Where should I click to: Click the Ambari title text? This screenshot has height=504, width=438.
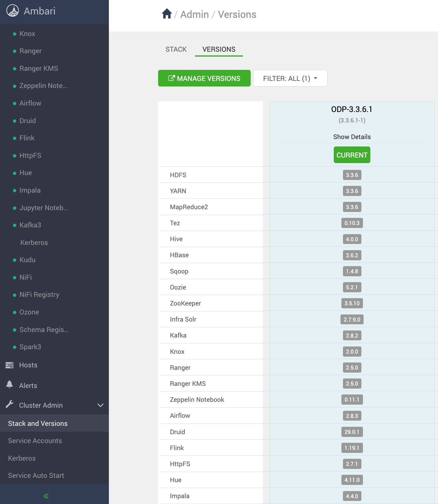click(x=40, y=11)
